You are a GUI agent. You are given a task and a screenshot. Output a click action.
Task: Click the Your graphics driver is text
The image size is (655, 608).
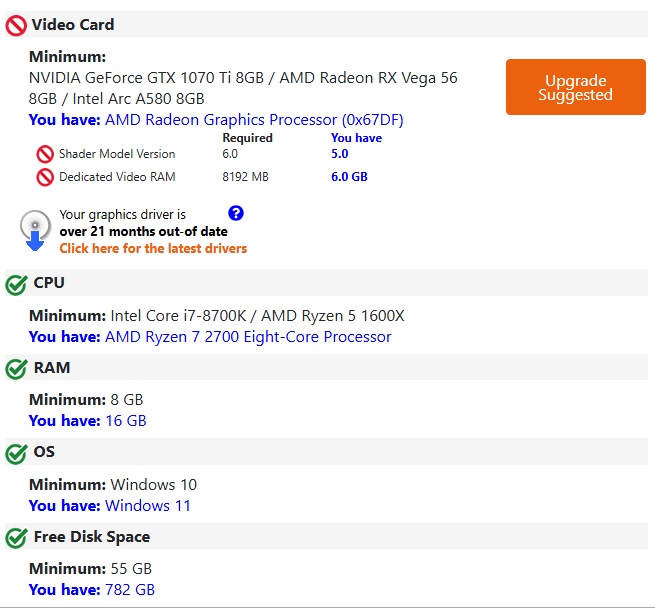pyautogui.click(x=122, y=215)
